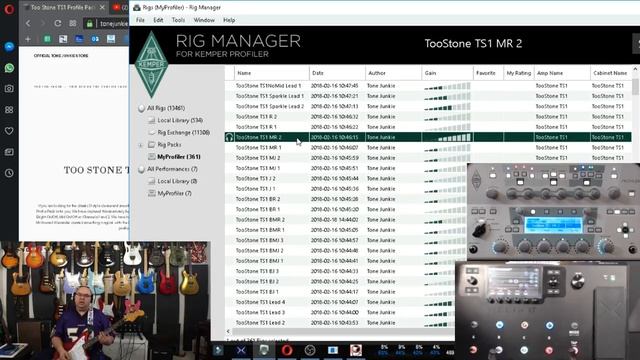Select Local Library (534) under All Rigs
The image size is (640, 360).
[x=180, y=120]
